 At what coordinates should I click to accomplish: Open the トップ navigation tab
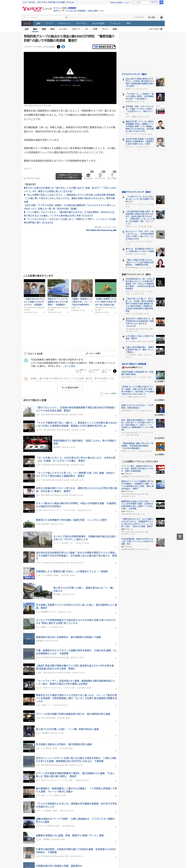coord(27,24)
